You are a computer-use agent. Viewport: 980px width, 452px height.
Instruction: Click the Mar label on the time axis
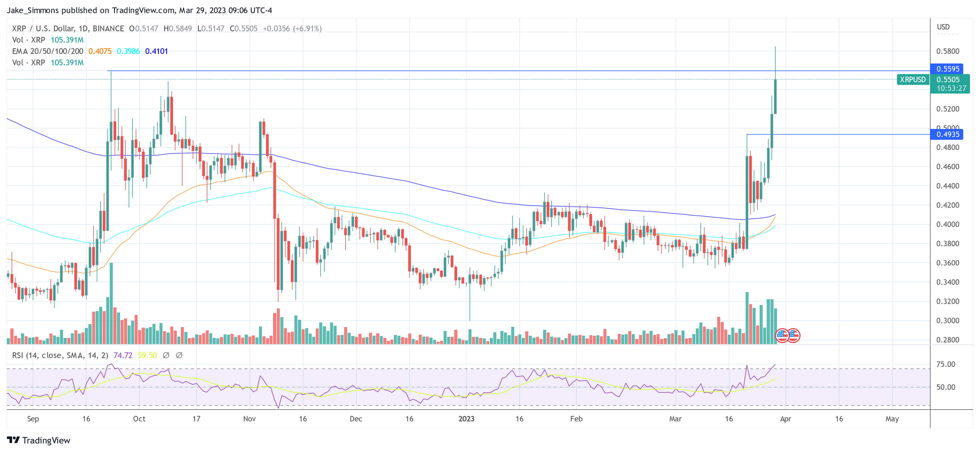(x=675, y=419)
